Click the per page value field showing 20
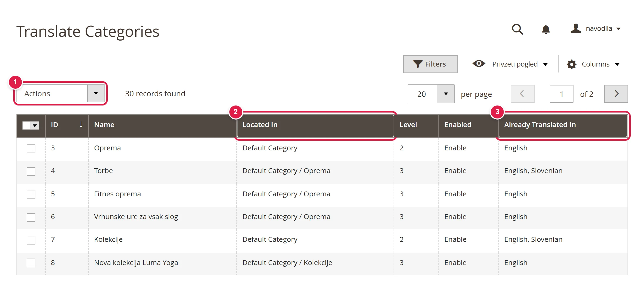Image resolution: width=644 pixels, height=284 pixels. (422, 94)
